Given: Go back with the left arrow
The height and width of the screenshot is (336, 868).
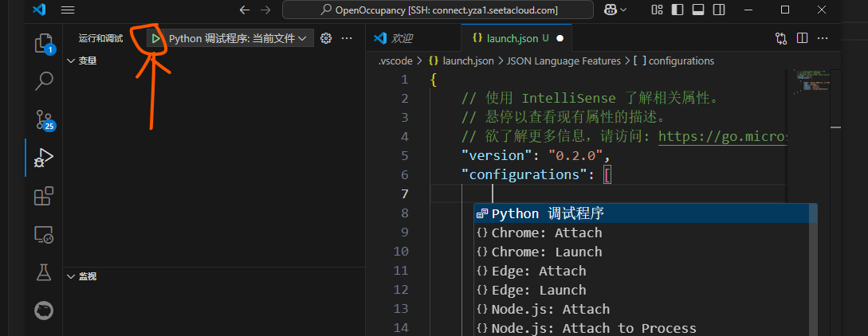Looking at the screenshot, I should click(245, 10).
